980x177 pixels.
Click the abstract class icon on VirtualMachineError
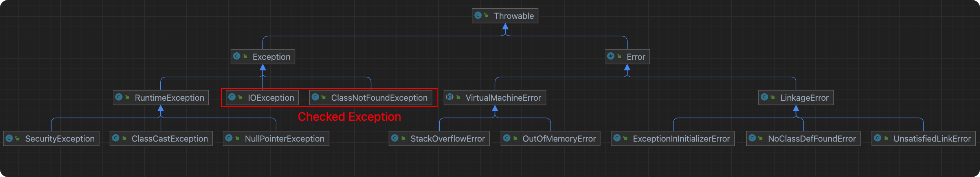pyautogui.click(x=450, y=97)
